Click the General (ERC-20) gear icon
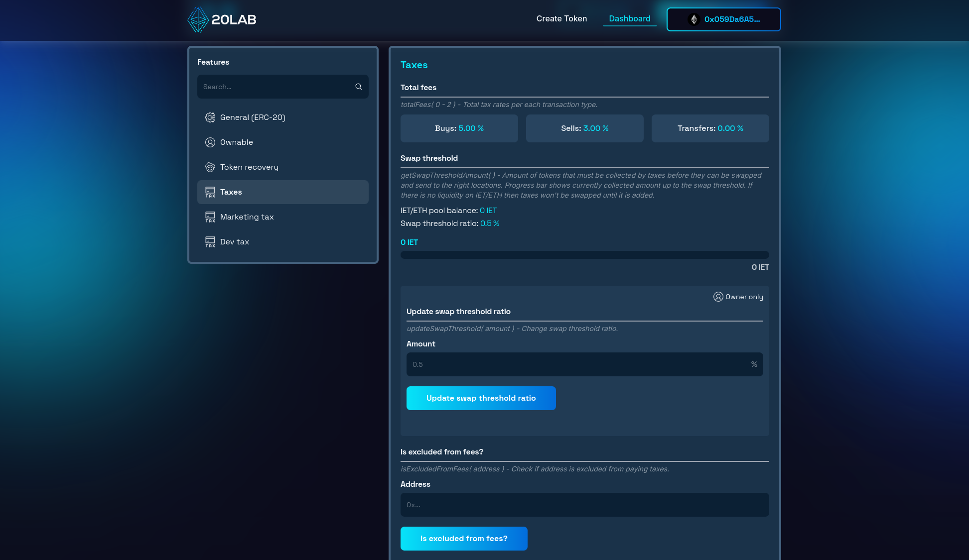The height and width of the screenshot is (560, 969). tap(210, 117)
